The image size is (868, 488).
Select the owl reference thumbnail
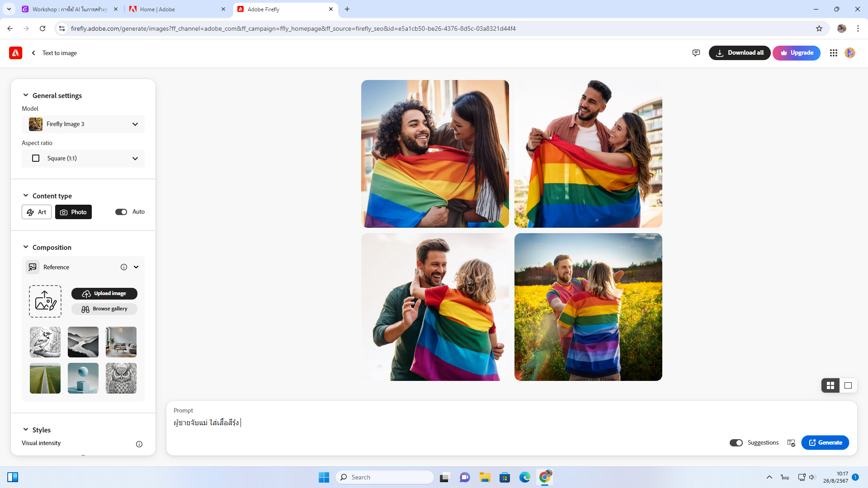pyautogui.click(x=121, y=378)
